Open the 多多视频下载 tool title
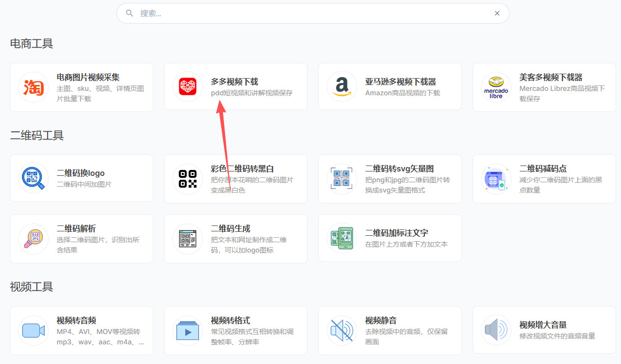 (235, 82)
